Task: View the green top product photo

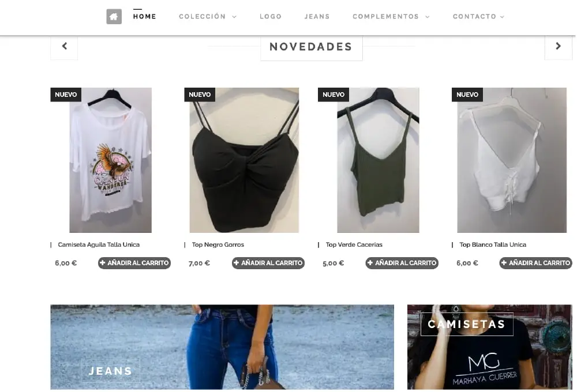Action: (x=378, y=160)
